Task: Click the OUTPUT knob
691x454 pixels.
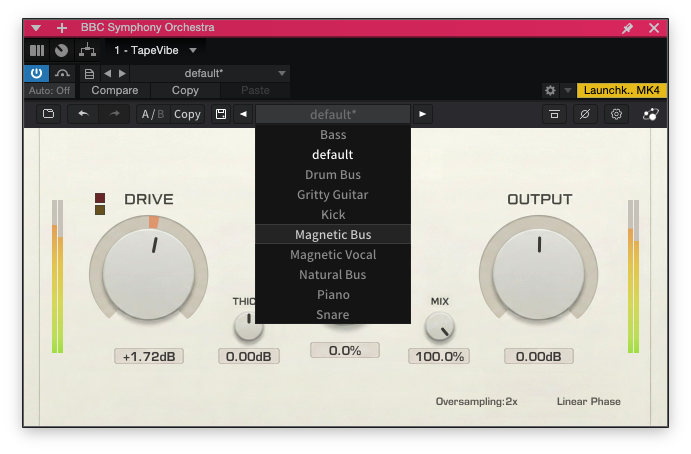Action: (539, 274)
